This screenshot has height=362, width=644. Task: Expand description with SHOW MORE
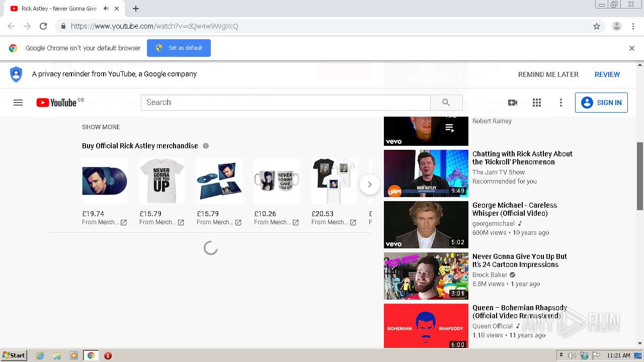pyautogui.click(x=101, y=127)
